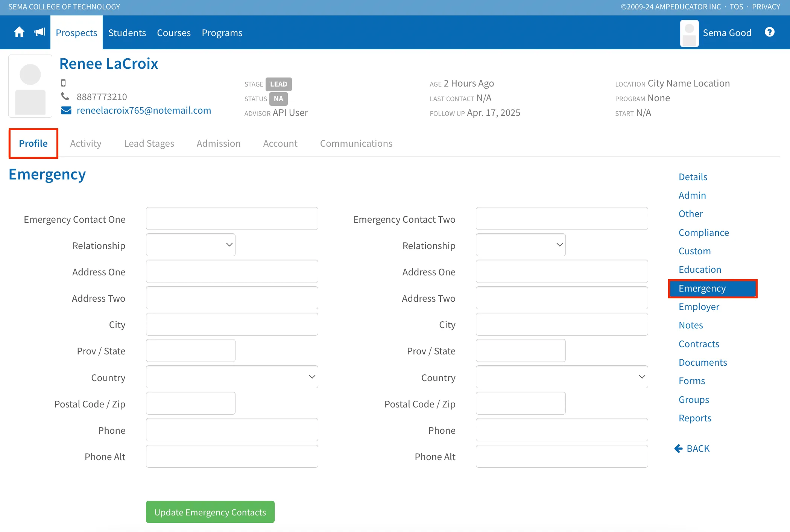The height and width of the screenshot is (532, 790).
Task: Click the envelope email icon
Action: 66,110
